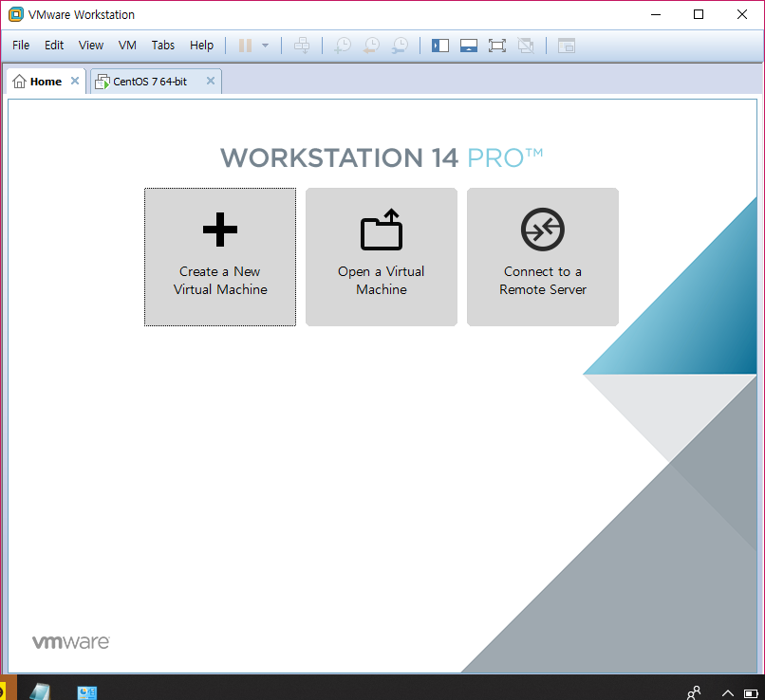Click the battery icon in system tray
The image size is (765, 700).
751,693
